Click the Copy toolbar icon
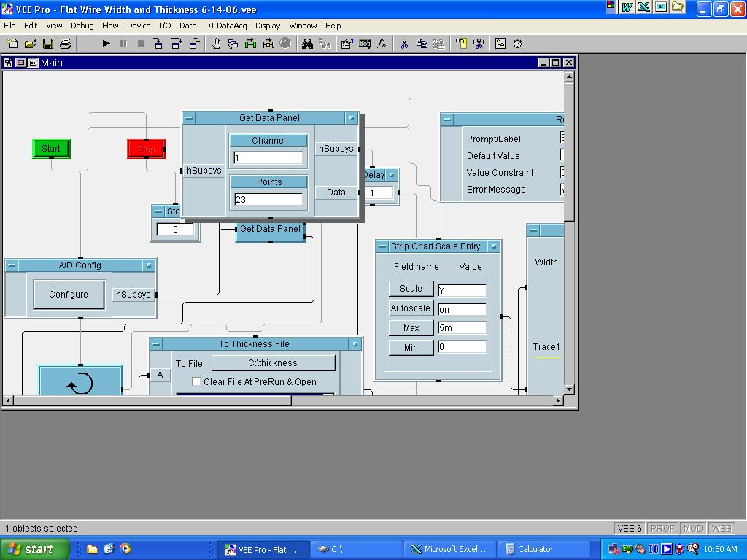Screen dimensions: 747x560 [422, 44]
